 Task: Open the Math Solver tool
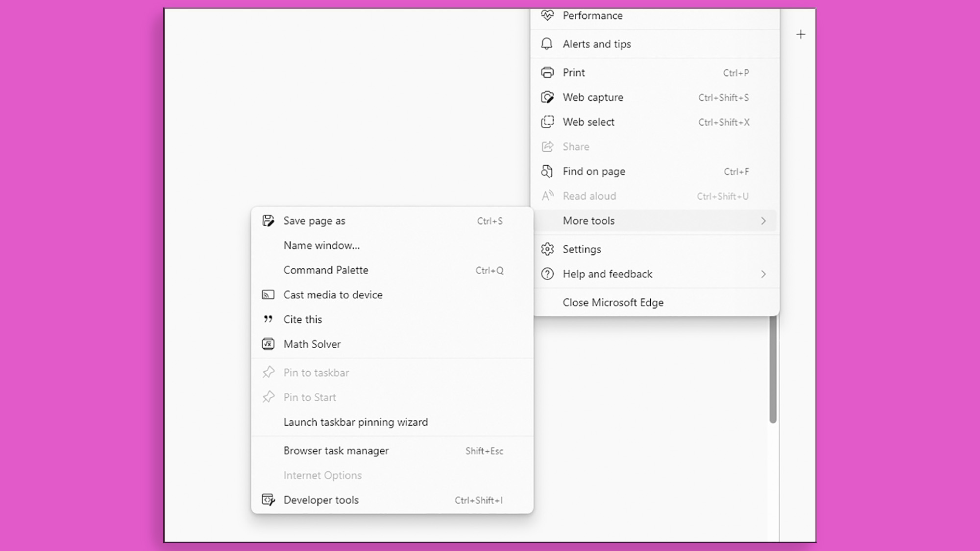point(312,344)
